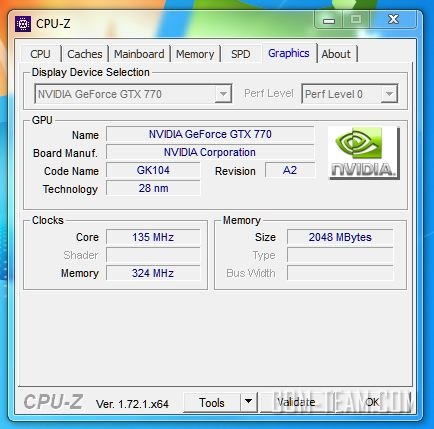Select the Mainboard tab
The height and width of the screenshot is (429, 434).
click(139, 54)
